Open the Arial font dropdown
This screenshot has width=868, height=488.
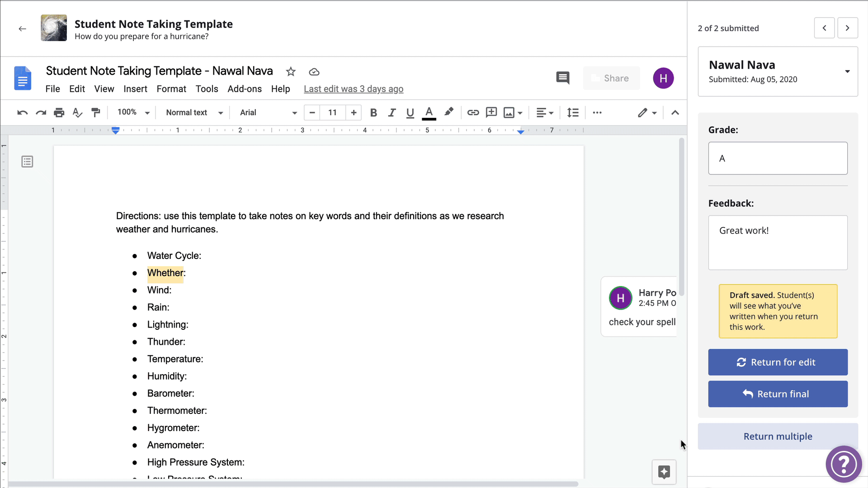pyautogui.click(x=269, y=113)
